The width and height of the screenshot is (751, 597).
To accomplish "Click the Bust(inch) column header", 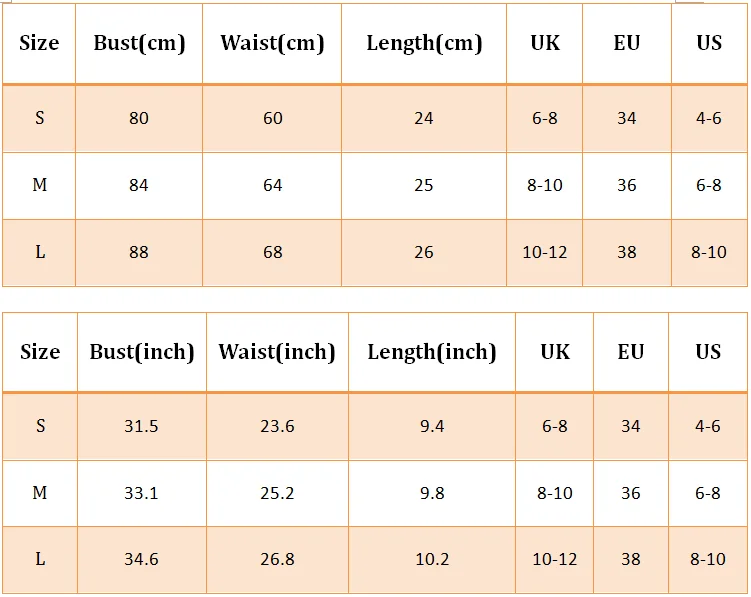I will 142,352.
